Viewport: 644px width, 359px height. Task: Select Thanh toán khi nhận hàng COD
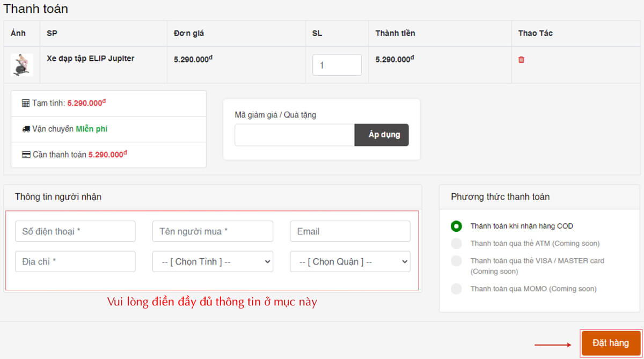(x=456, y=226)
